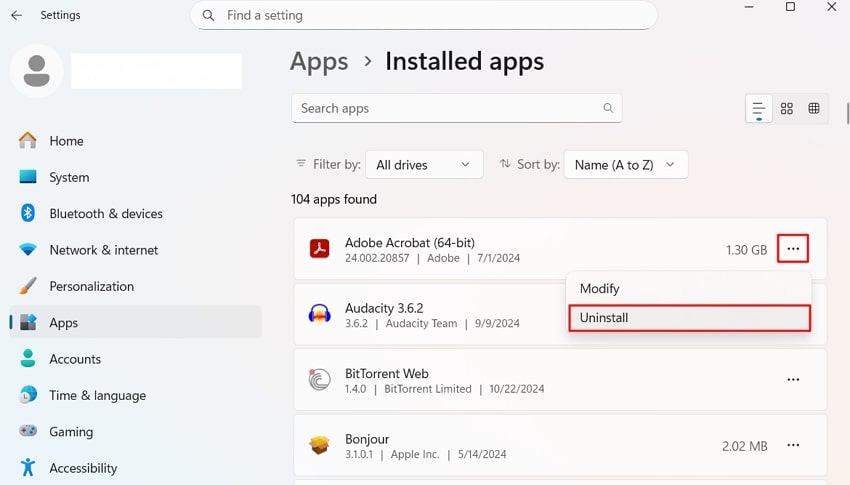Click the System monitor icon
Viewport: 850px width, 485px height.
click(x=28, y=177)
